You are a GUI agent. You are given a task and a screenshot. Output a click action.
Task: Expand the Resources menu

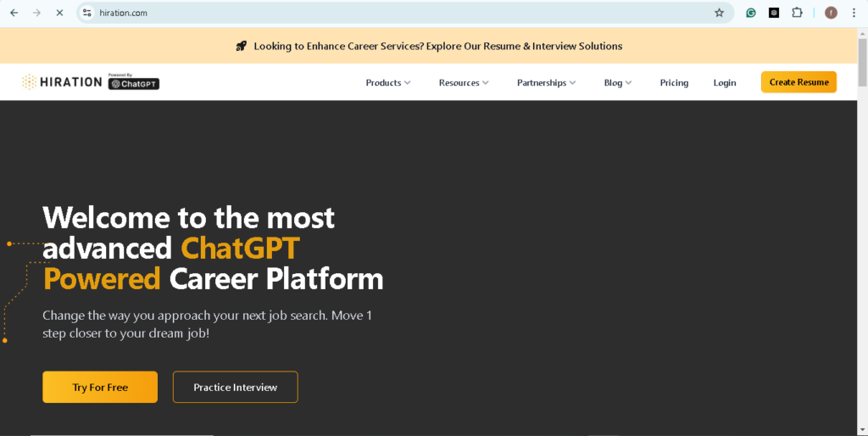(x=464, y=82)
